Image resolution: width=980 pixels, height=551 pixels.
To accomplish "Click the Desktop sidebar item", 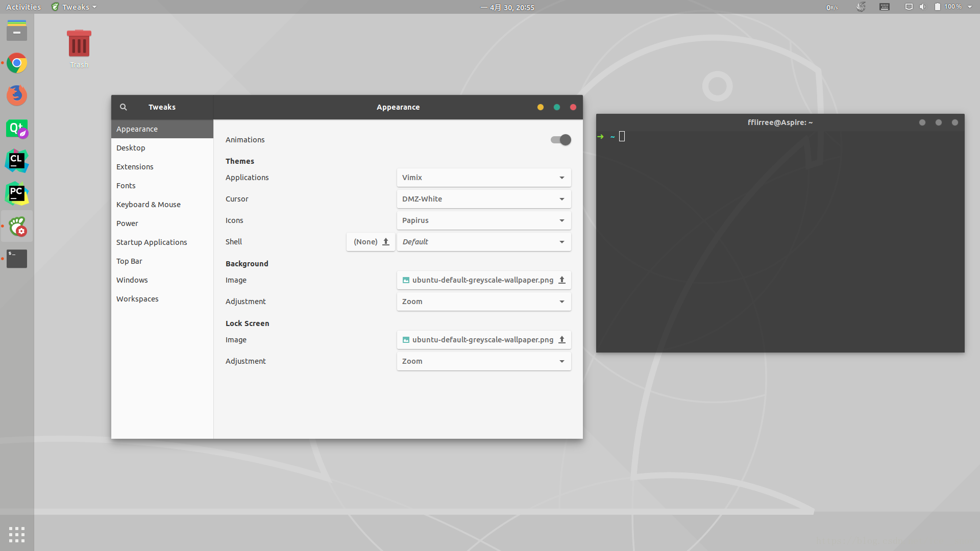I will coord(161,147).
